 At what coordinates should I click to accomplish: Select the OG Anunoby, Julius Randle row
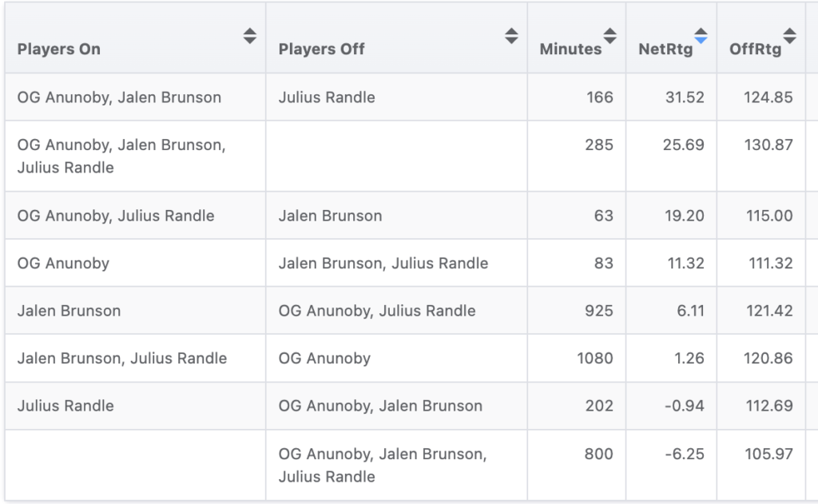(116, 216)
